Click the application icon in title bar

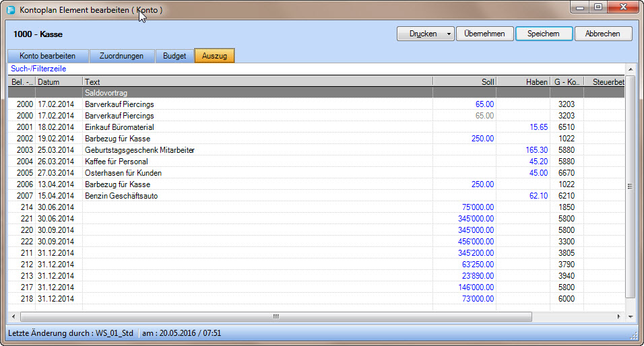pos(11,11)
